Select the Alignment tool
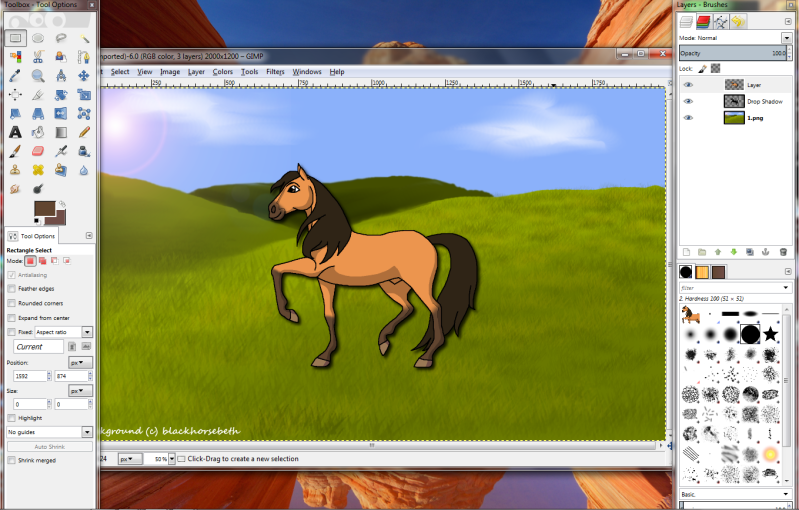 point(15,95)
